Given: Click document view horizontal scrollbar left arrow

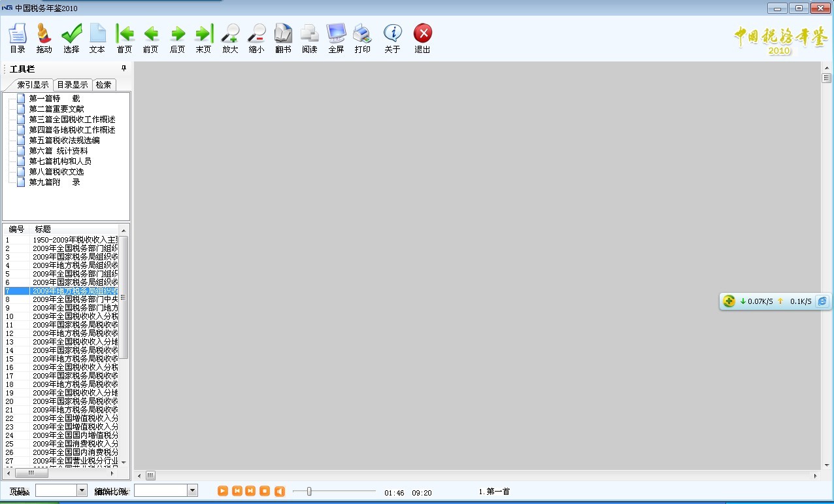Looking at the screenshot, I should tap(138, 475).
